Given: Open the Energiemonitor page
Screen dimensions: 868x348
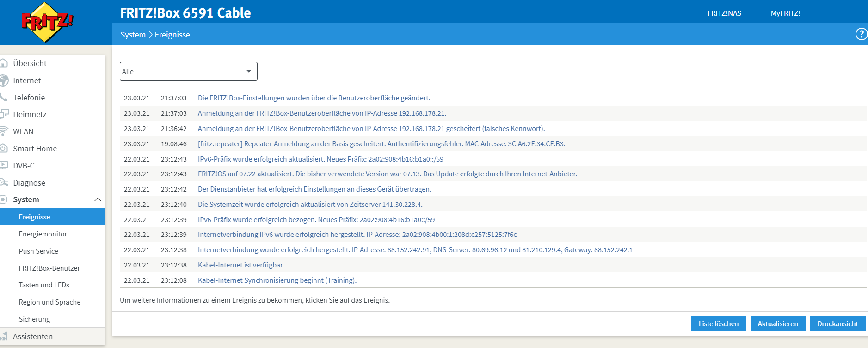Looking at the screenshot, I should tap(43, 234).
